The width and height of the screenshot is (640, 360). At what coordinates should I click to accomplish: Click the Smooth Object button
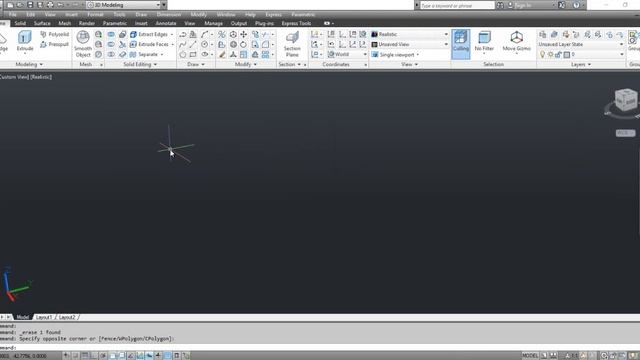pyautogui.click(x=83, y=44)
